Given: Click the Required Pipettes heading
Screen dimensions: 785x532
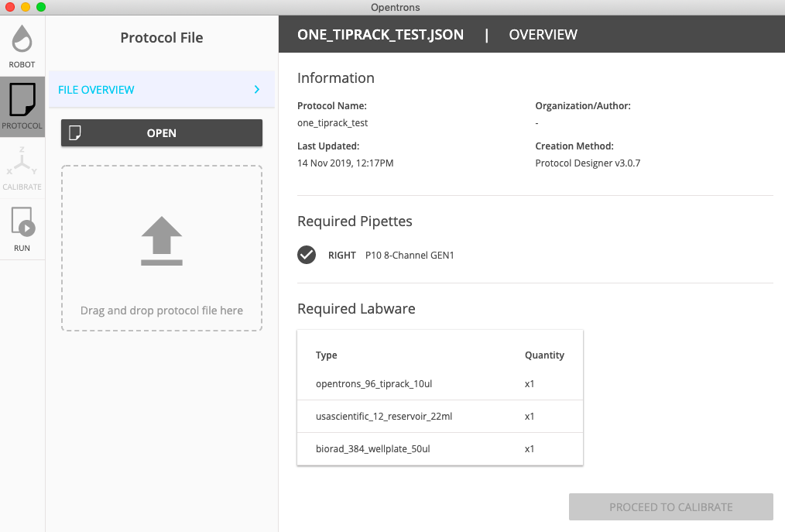Looking at the screenshot, I should (355, 221).
